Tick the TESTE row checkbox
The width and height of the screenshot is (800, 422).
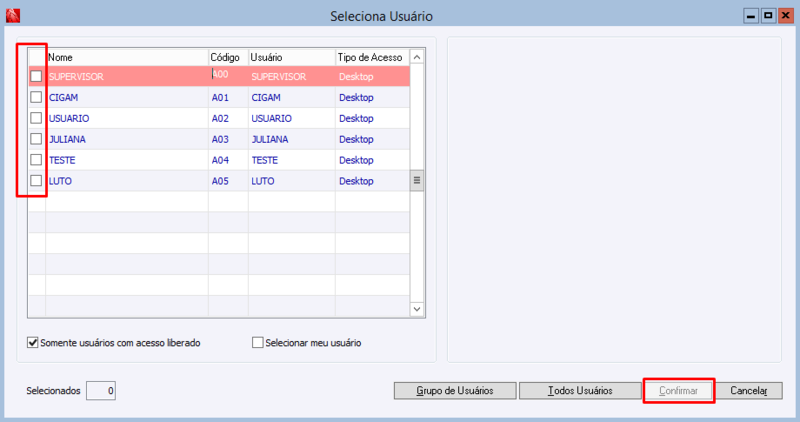tap(36, 160)
